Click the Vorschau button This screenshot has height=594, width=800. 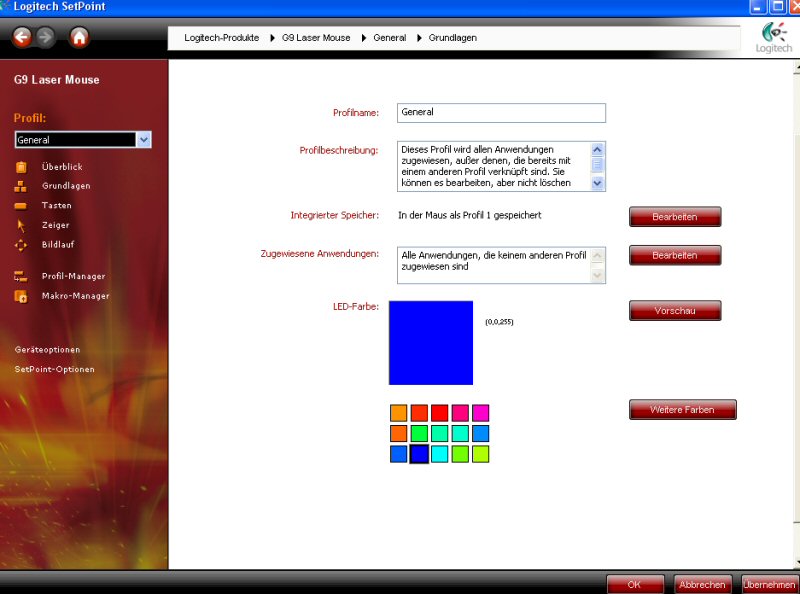tap(675, 311)
